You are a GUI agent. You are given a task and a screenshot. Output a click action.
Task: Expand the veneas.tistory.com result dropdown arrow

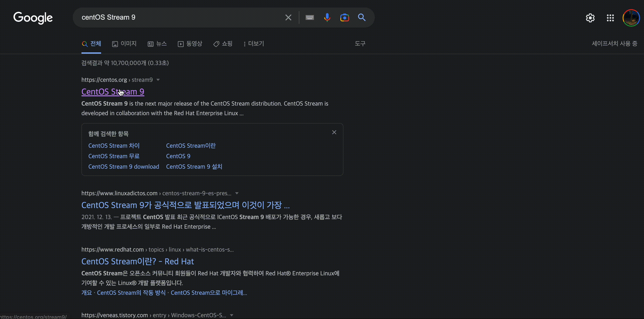click(232, 315)
